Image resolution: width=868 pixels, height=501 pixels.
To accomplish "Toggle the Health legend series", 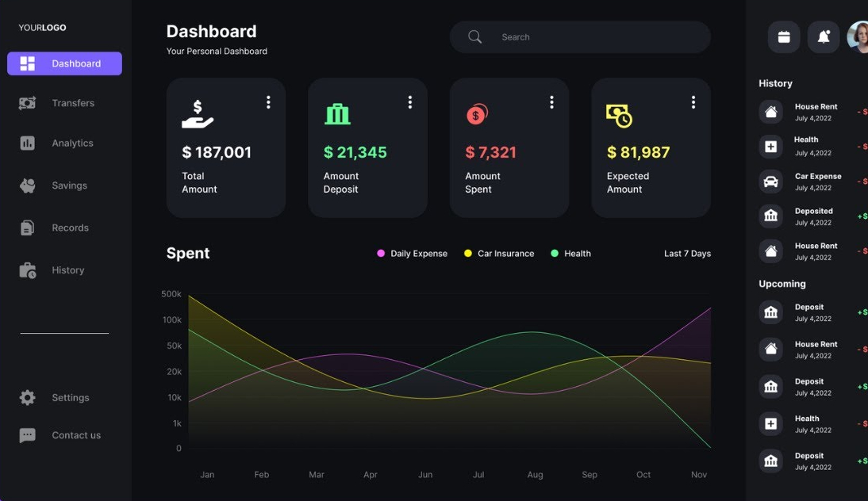I will 570,253.
